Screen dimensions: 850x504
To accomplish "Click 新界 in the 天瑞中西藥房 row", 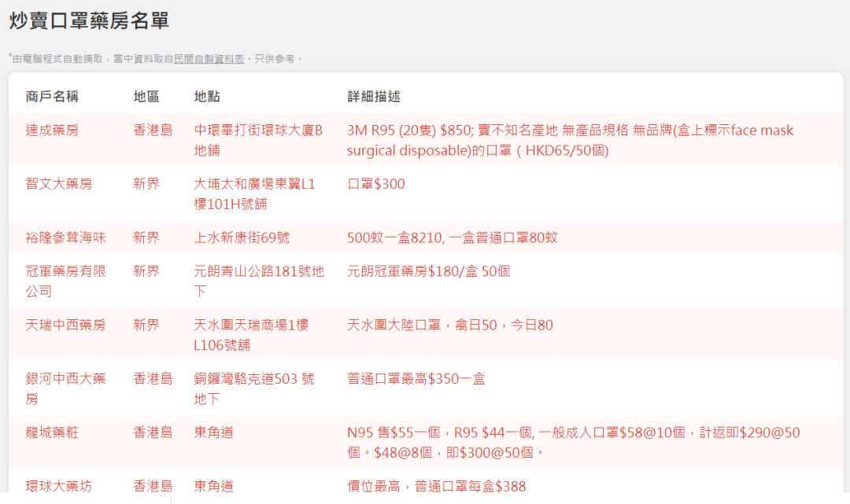I will point(146,325).
